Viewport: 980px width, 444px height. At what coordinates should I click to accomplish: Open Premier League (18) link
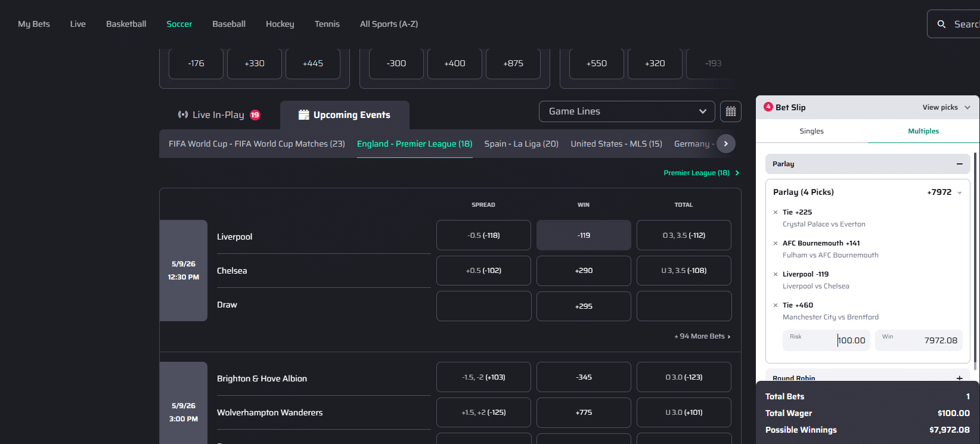(702, 173)
